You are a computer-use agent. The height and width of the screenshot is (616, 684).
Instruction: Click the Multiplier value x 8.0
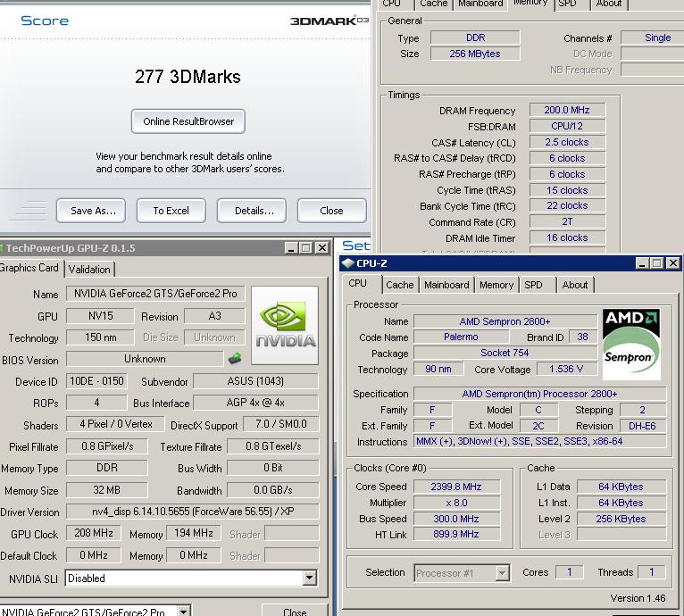point(456,503)
